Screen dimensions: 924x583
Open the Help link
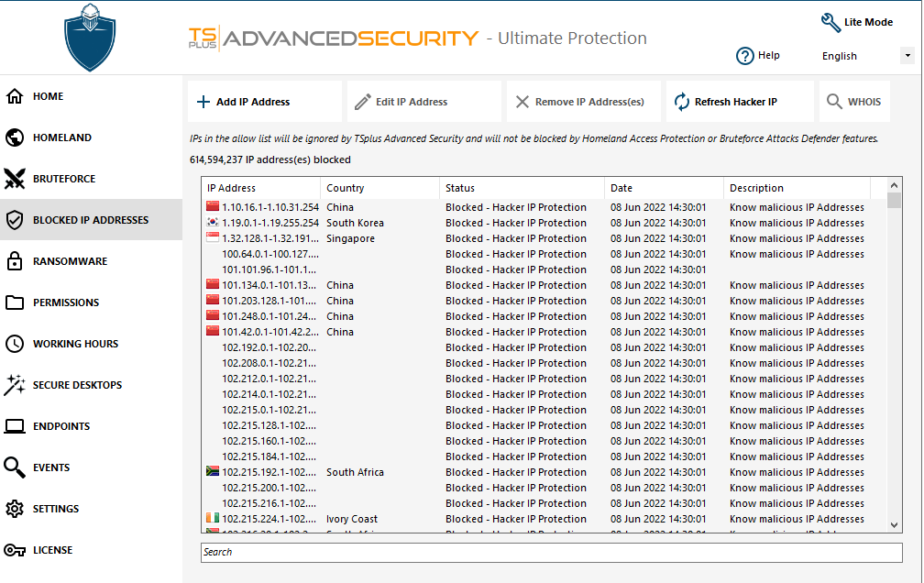pyautogui.click(x=759, y=56)
